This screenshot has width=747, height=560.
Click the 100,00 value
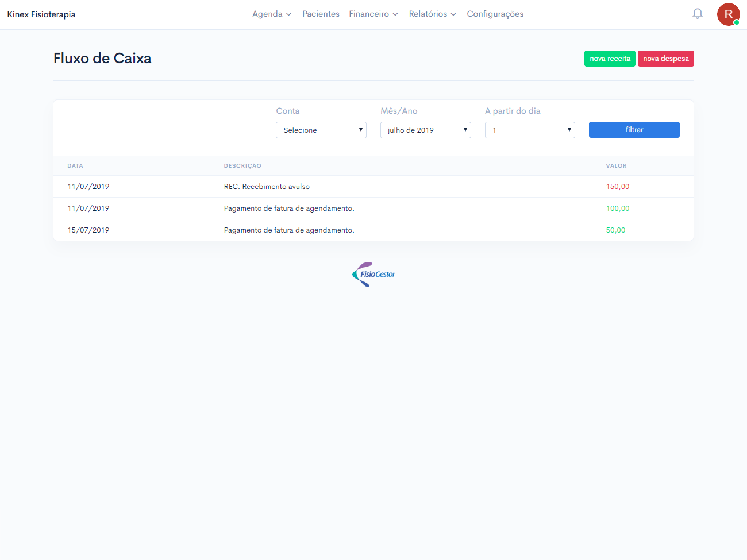tap(618, 208)
